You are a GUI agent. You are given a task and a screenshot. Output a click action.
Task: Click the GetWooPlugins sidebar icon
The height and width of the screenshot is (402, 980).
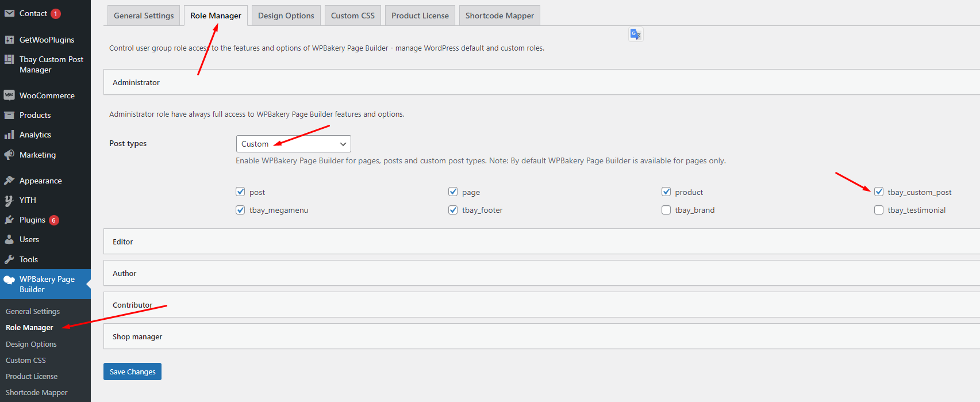click(9, 40)
